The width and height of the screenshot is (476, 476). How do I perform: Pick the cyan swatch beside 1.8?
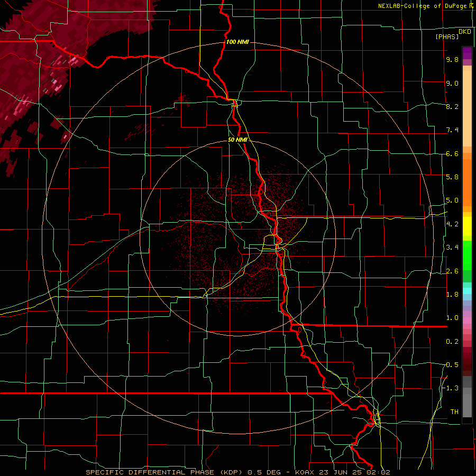(467, 291)
